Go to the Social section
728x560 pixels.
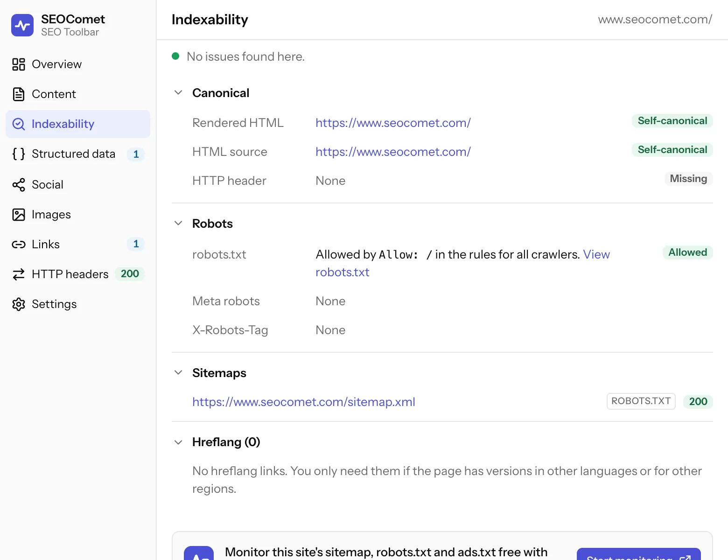pos(78,185)
